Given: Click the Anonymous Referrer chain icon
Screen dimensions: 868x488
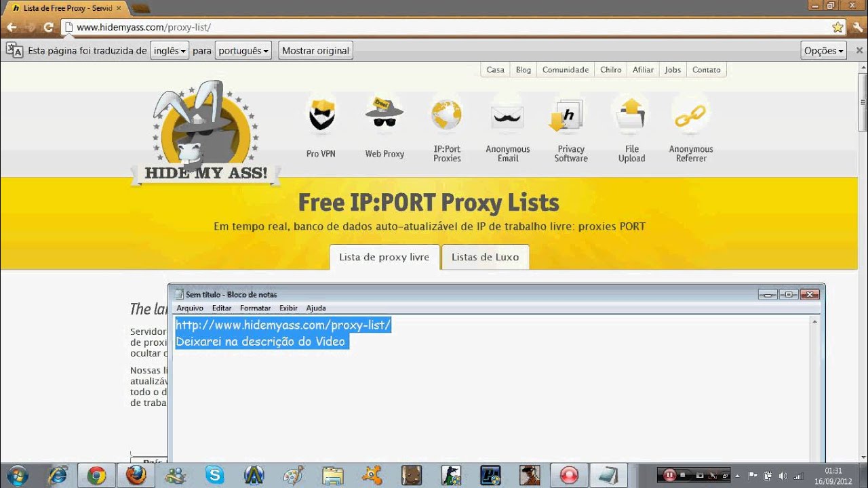Looking at the screenshot, I should tap(690, 117).
